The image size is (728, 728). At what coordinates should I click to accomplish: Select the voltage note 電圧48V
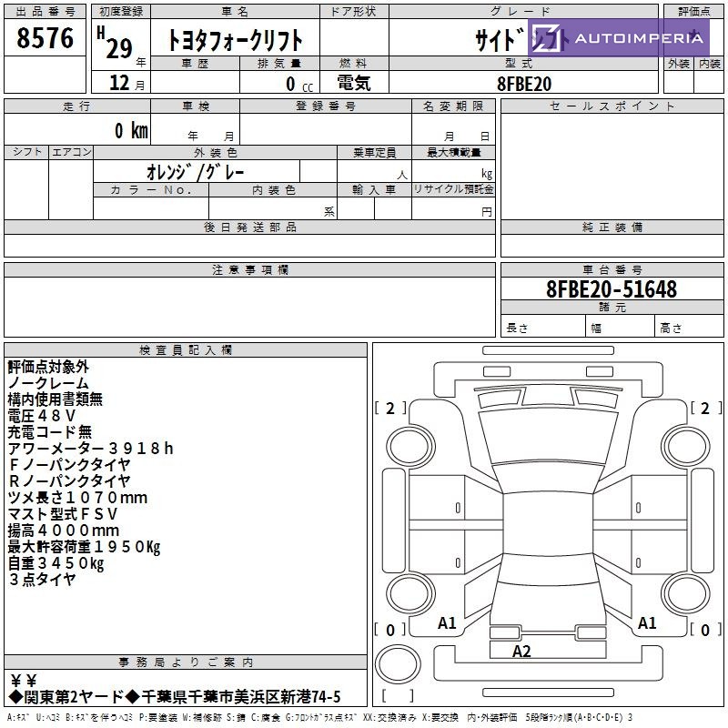(x=41, y=416)
